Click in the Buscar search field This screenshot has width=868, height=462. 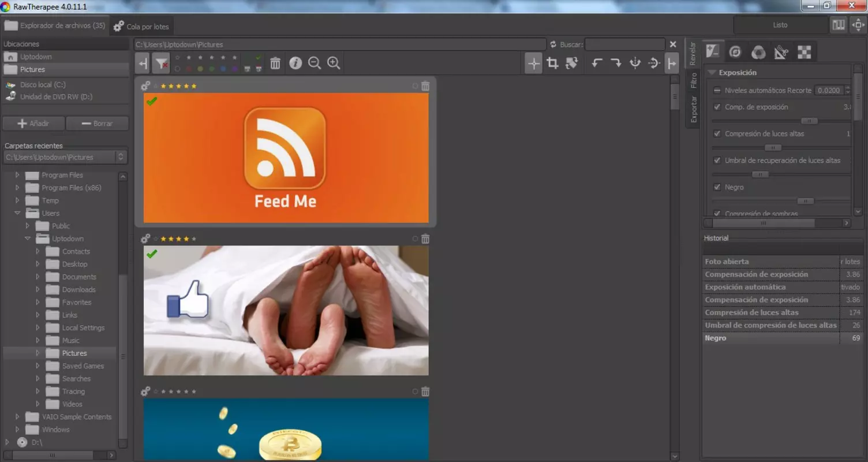(625, 44)
